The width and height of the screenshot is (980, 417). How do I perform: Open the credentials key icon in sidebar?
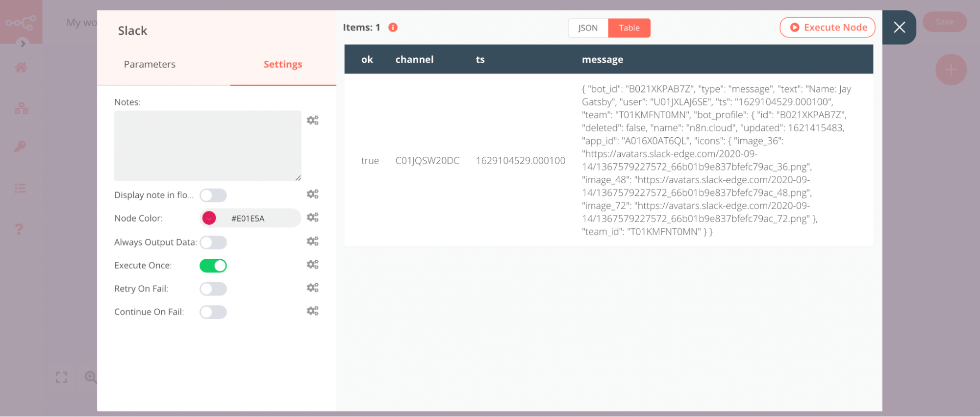tap(20, 147)
